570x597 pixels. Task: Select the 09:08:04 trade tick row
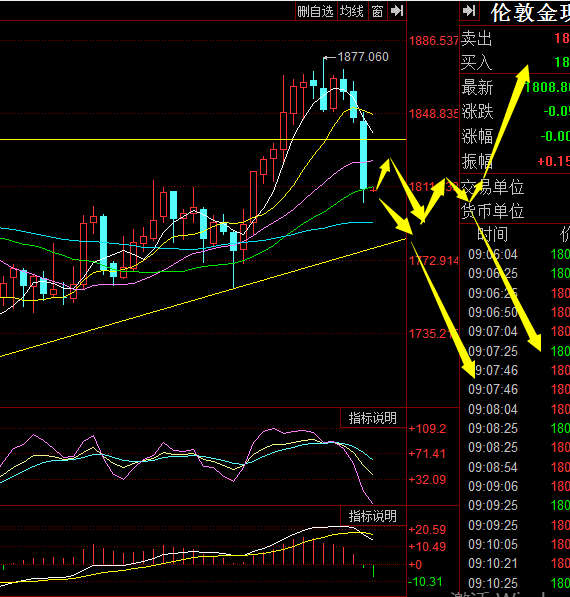point(515,409)
